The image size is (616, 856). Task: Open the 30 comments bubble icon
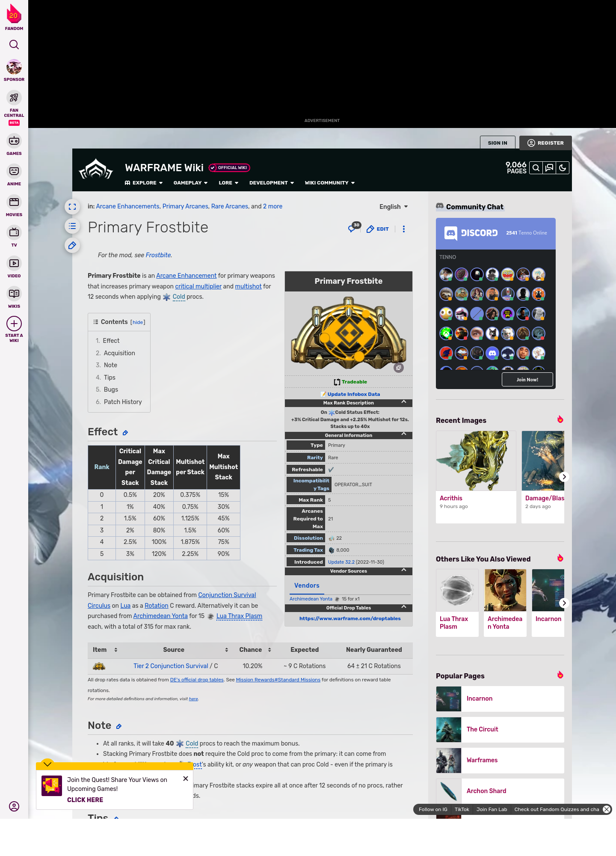354,228
